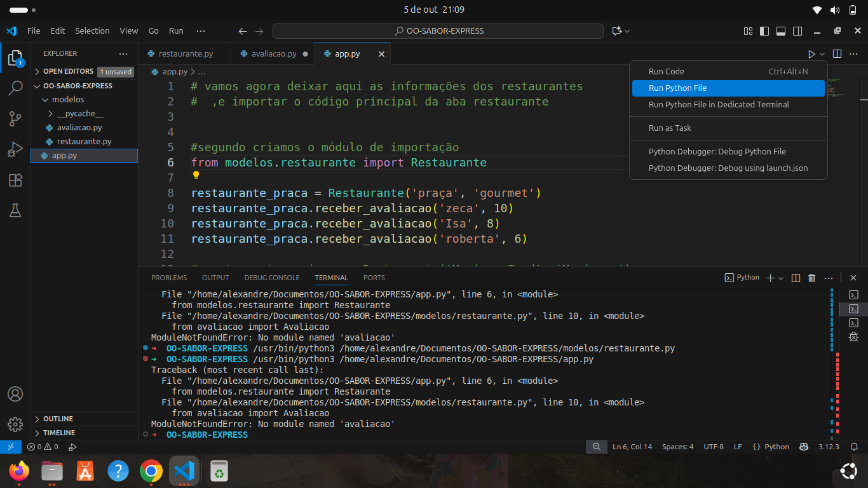
Task: Expand the OUTLINE section
Action: [x=58, y=419]
